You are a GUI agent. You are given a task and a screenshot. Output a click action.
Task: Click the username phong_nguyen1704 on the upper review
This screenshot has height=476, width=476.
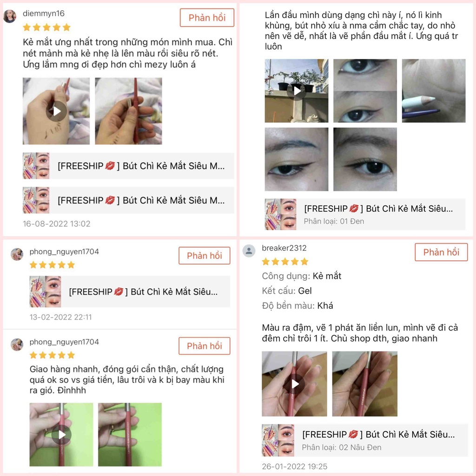point(64,251)
